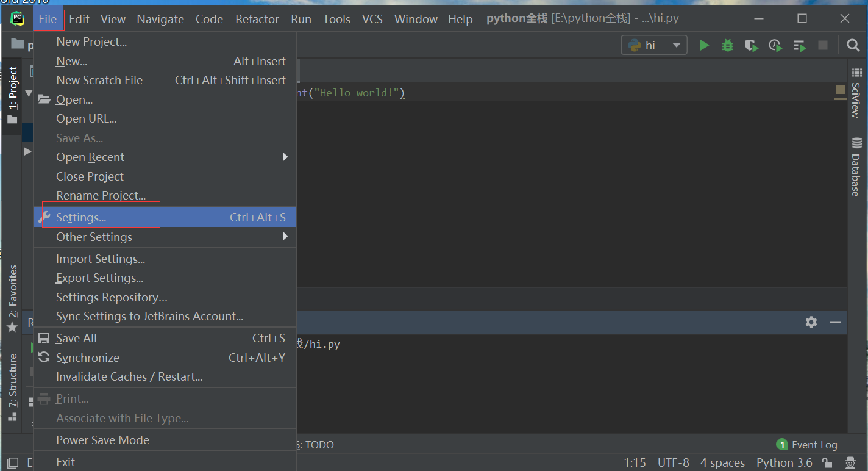Open the View menu

[x=113, y=20]
